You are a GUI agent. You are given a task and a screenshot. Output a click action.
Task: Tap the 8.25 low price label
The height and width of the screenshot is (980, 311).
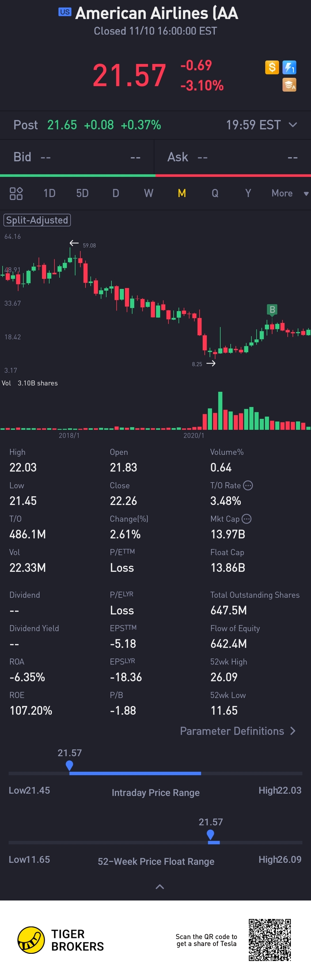(197, 364)
